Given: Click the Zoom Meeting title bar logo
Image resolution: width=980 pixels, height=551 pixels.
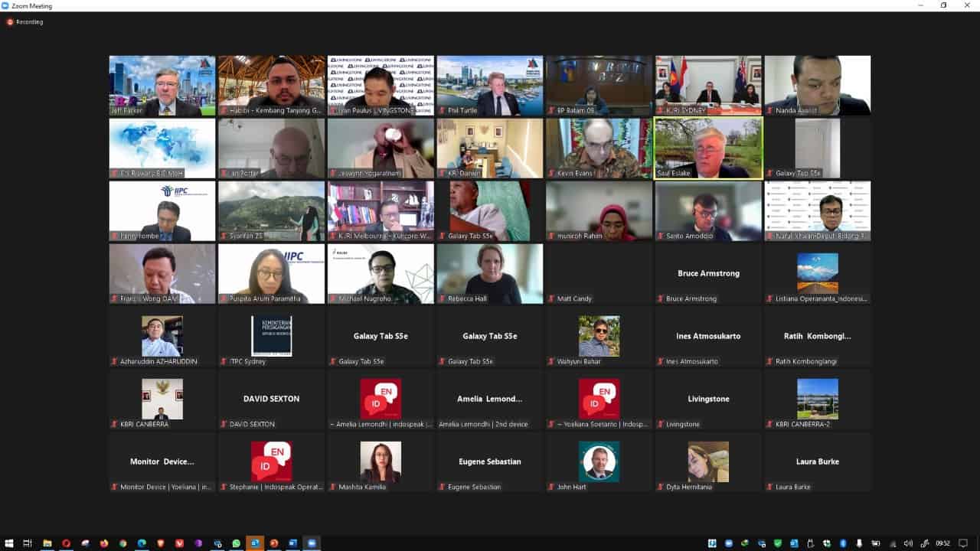Looking at the screenshot, I should click(x=5, y=5).
